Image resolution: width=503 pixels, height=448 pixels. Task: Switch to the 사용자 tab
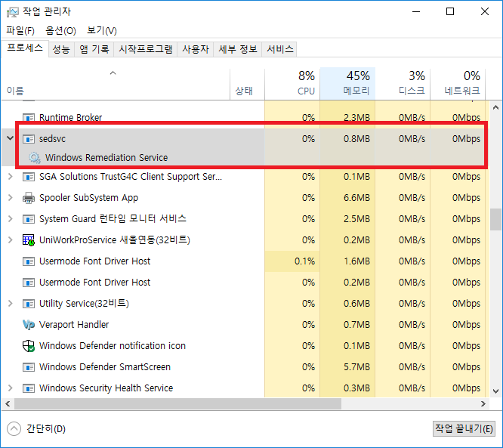click(x=196, y=49)
